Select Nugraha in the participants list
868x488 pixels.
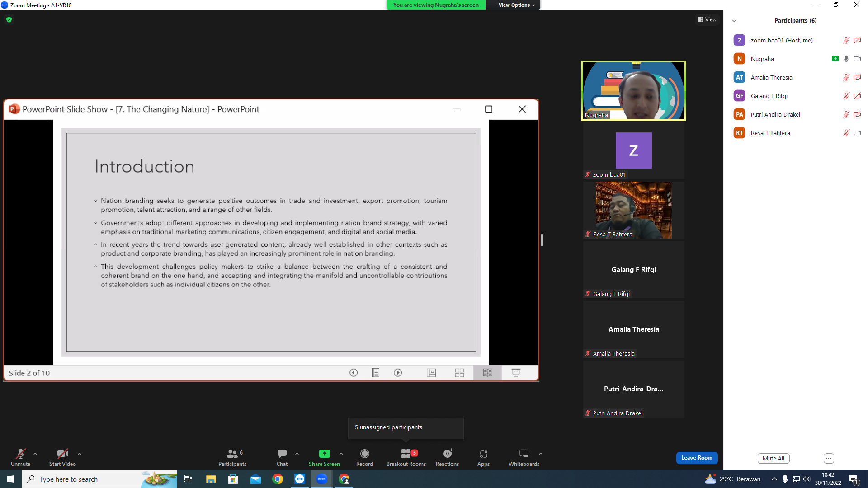[x=796, y=59]
